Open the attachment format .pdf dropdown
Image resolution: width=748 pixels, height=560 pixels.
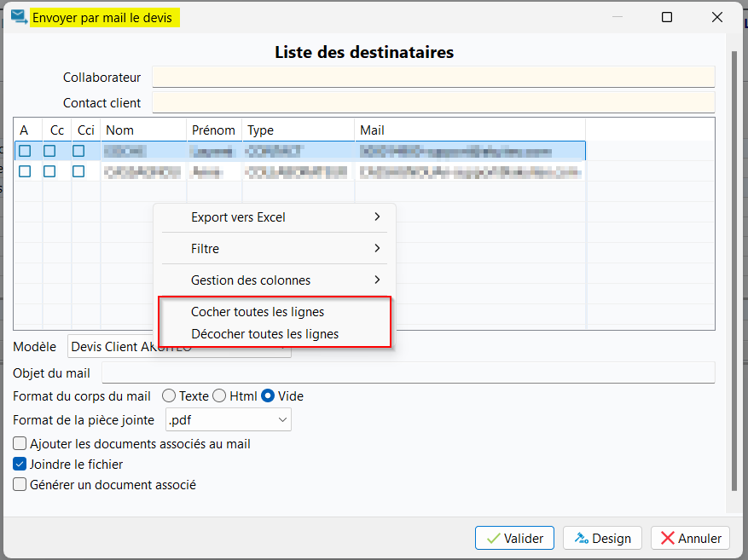[x=228, y=419]
